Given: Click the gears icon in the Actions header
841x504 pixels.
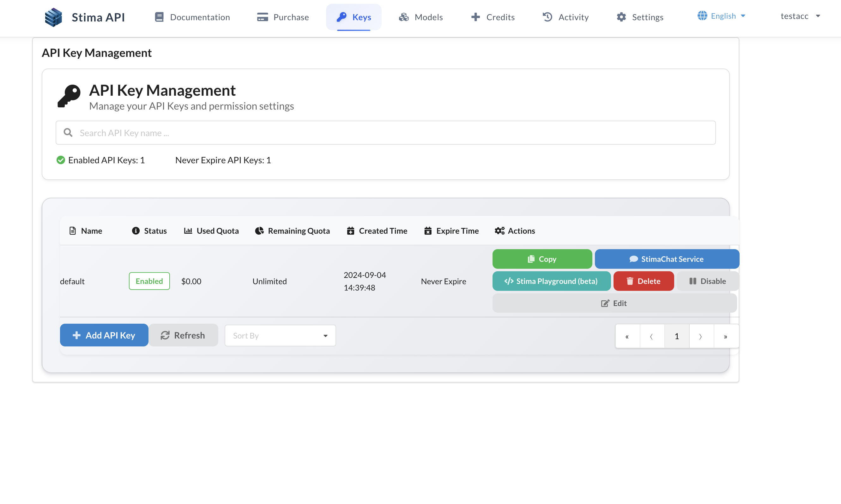Looking at the screenshot, I should [x=499, y=231].
